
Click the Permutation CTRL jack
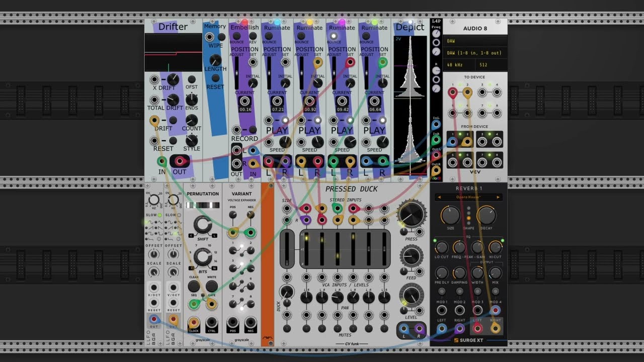(x=212, y=323)
